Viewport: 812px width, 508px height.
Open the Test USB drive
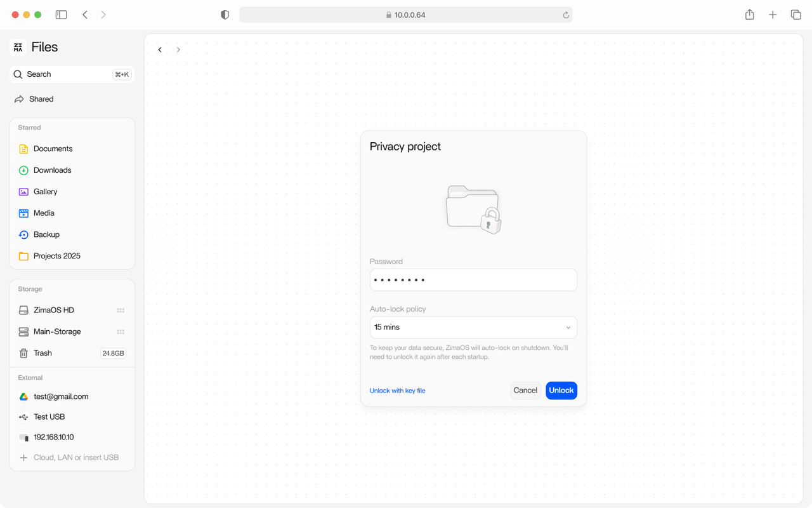49,417
